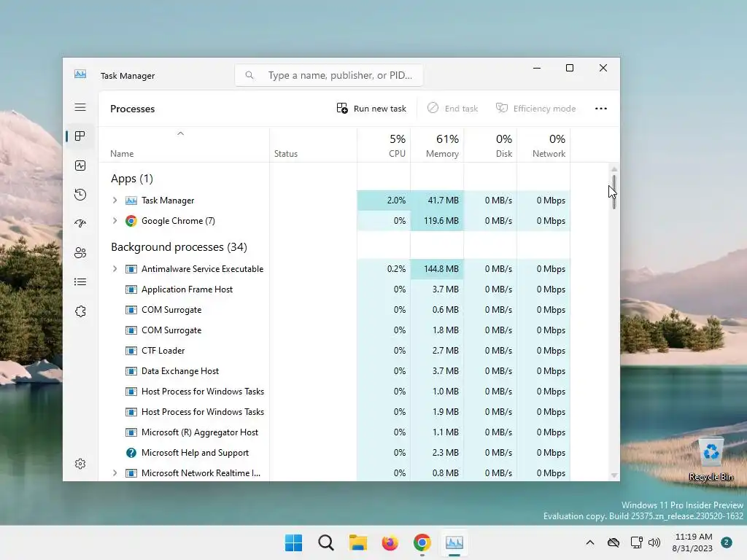Image resolution: width=747 pixels, height=560 pixels.
Task: Click the scrollbar up arrow
Action: tap(614, 169)
